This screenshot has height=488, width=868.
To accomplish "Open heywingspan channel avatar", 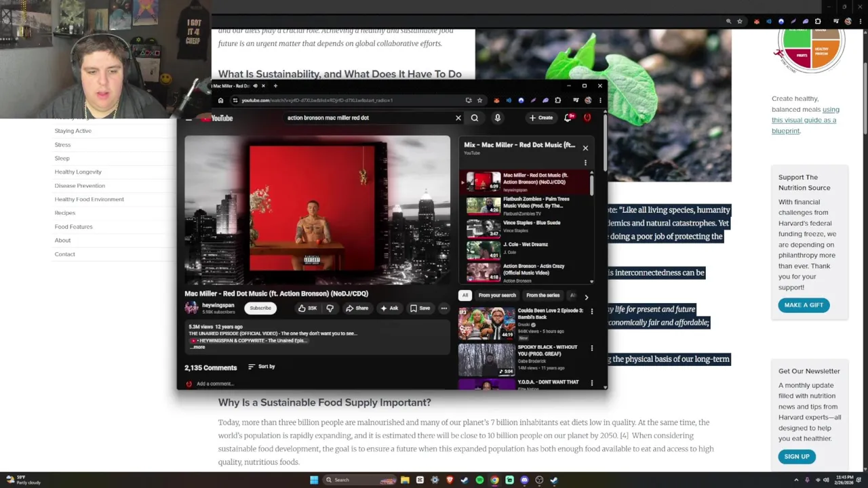I will coord(191,308).
